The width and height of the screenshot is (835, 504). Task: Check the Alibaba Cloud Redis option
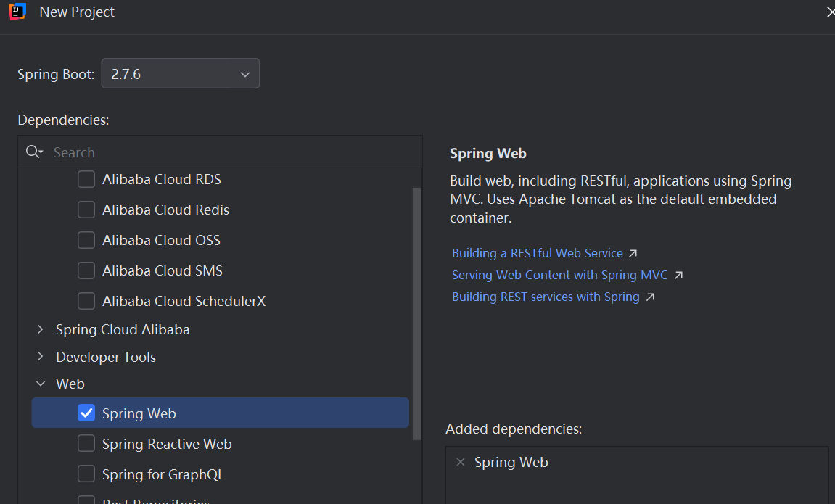(x=86, y=210)
